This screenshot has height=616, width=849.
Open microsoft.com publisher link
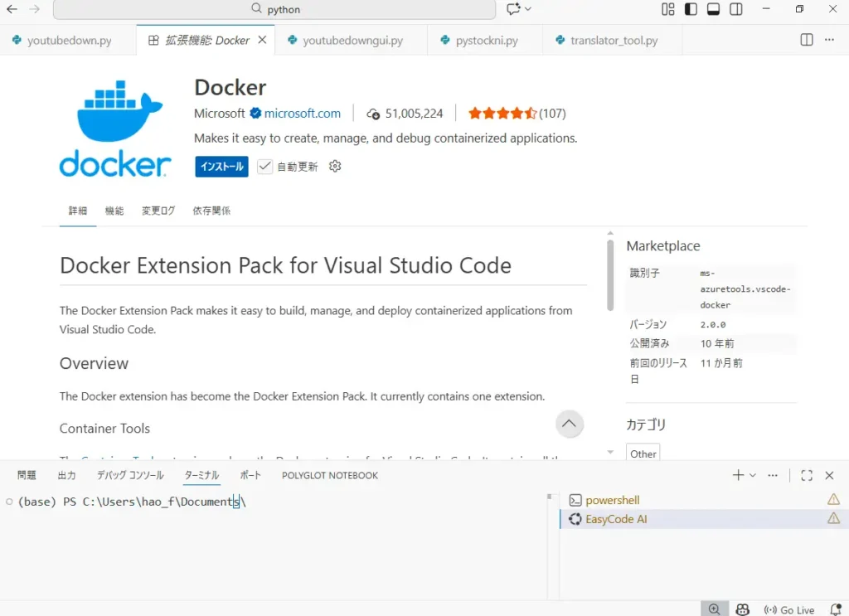pos(302,113)
